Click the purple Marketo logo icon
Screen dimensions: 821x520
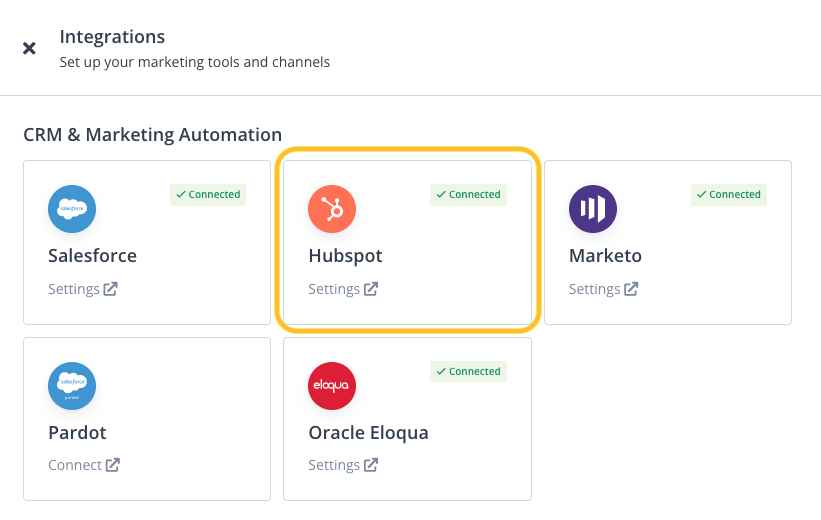(593, 209)
